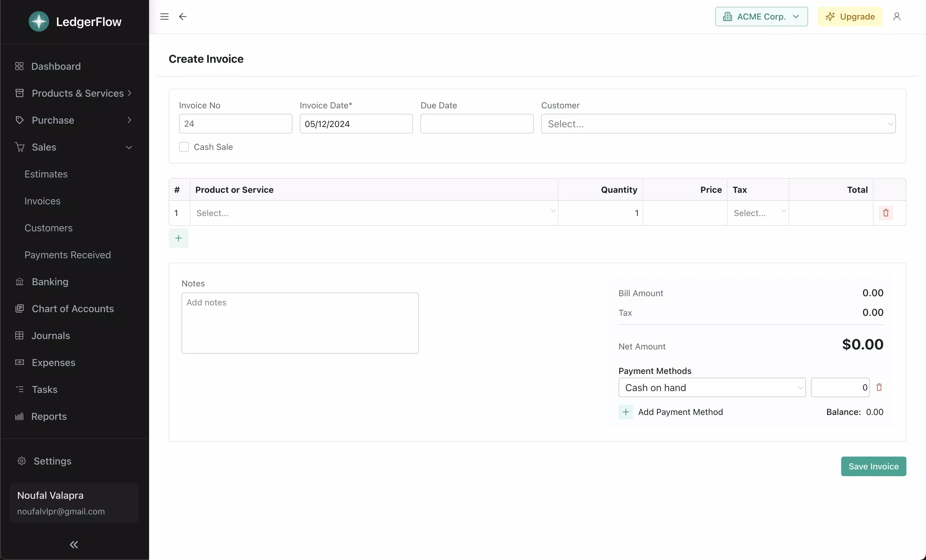Image resolution: width=926 pixels, height=560 pixels.
Task: Open Settings in the sidebar
Action: tap(52, 461)
